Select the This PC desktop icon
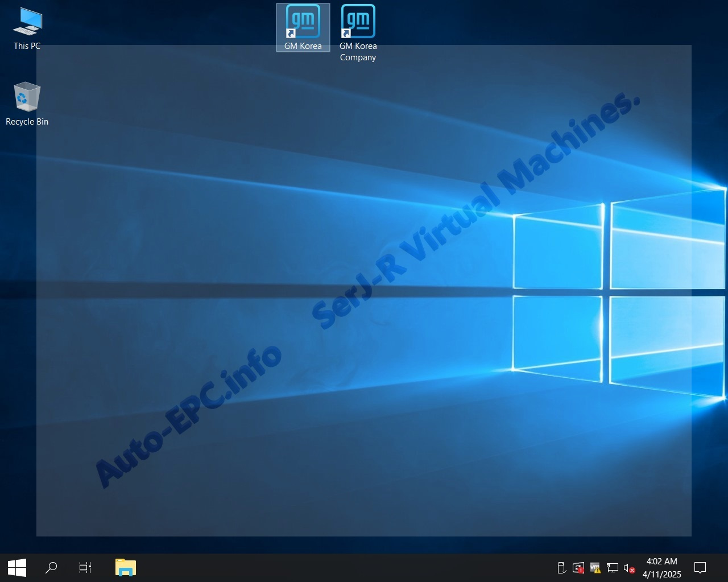Screen dimensions: 728x582 pyautogui.click(x=27, y=22)
